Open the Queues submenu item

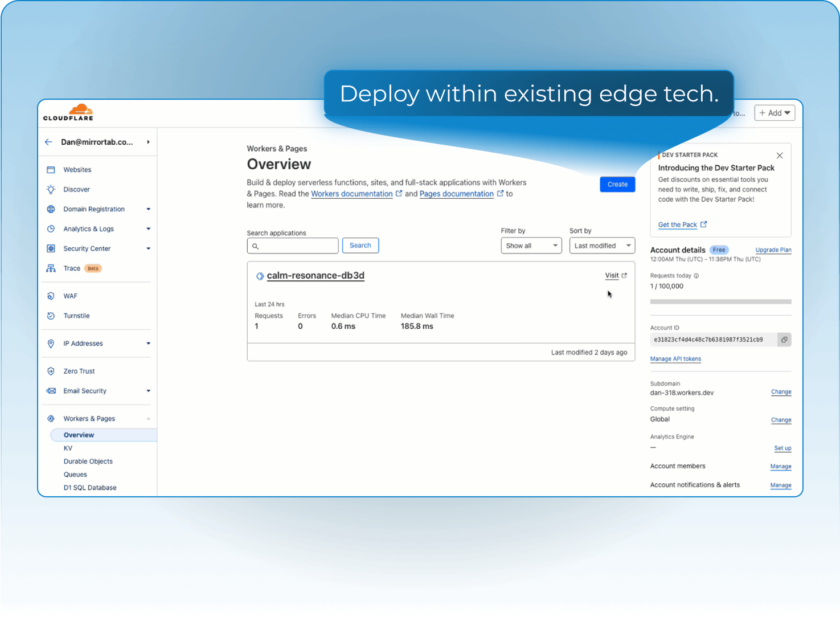pyautogui.click(x=75, y=475)
